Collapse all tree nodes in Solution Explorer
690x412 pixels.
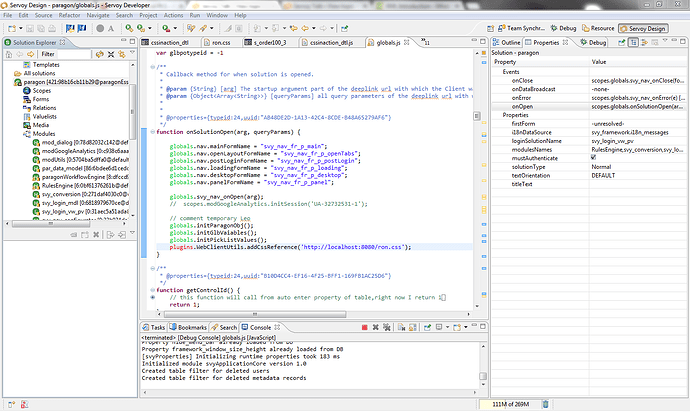tap(111, 54)
